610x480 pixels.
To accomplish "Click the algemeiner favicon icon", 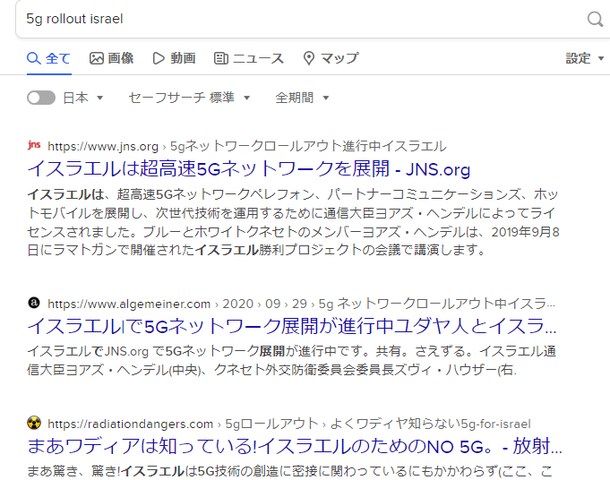I will (x=34, y=303).
